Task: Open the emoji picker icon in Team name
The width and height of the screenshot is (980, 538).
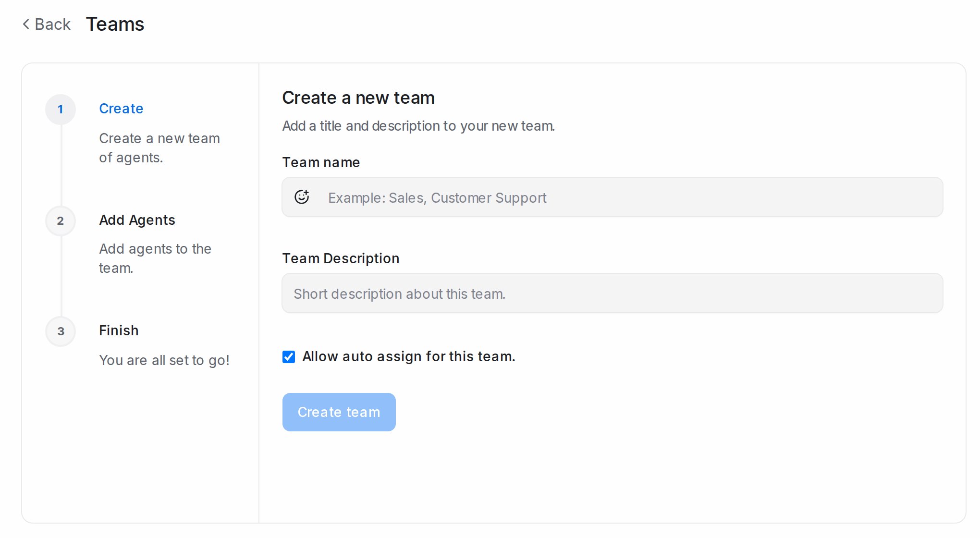Action: point(302,197)
